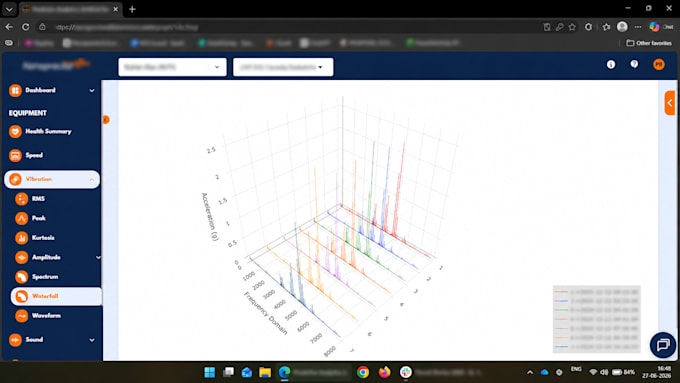Open the Waveform view icon

point(21,316)
